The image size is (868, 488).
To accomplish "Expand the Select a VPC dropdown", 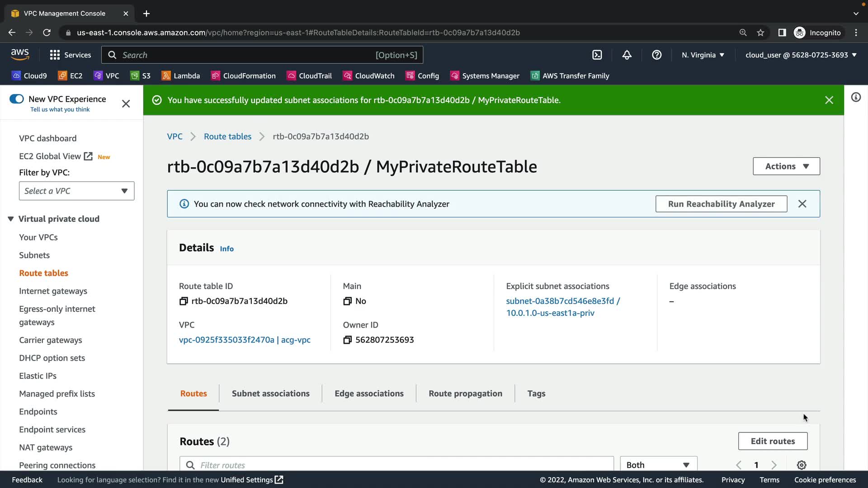I will [x=76, y=191].
